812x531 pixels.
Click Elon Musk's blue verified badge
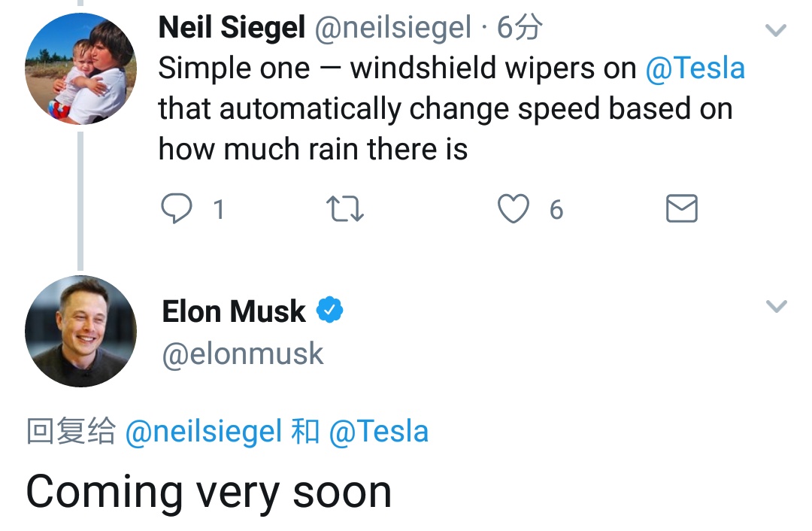[330, 311]
